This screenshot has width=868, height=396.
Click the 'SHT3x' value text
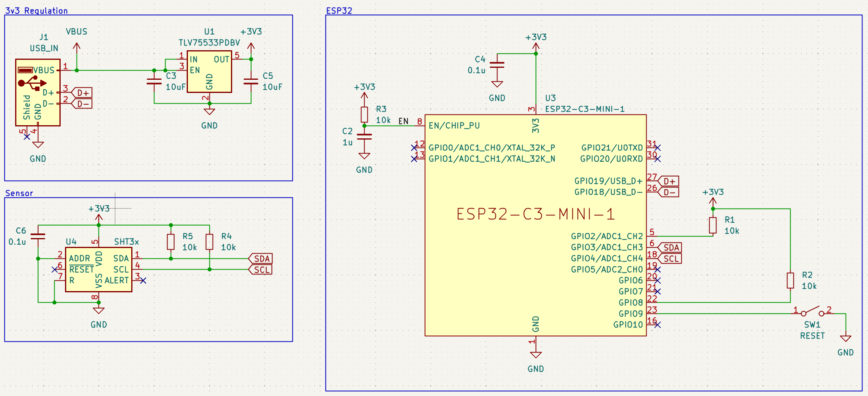pyautogui.click(x=126, y=242)
